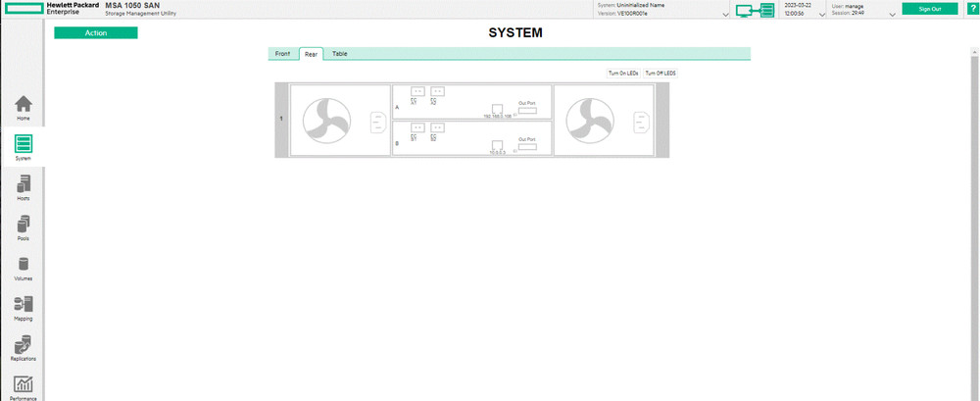Screen dimensions: 980x401
Task: Expand the user session dropdown
Action: point(892,15)
